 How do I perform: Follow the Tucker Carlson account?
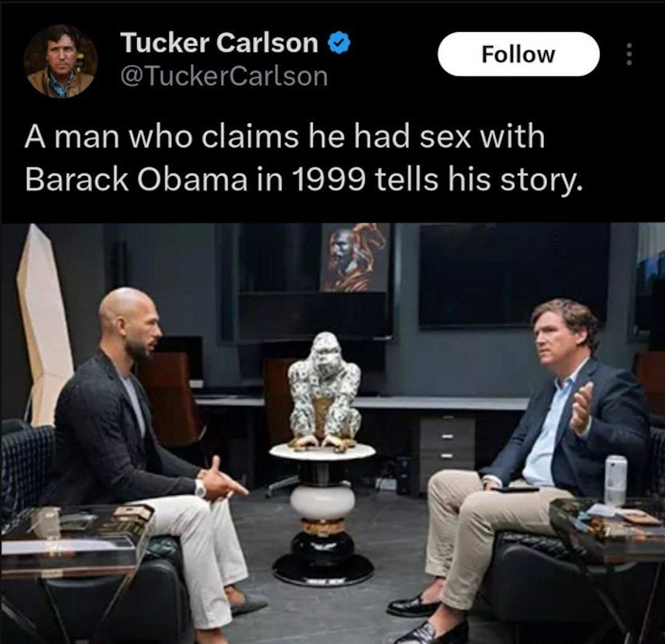coord(518,54)
